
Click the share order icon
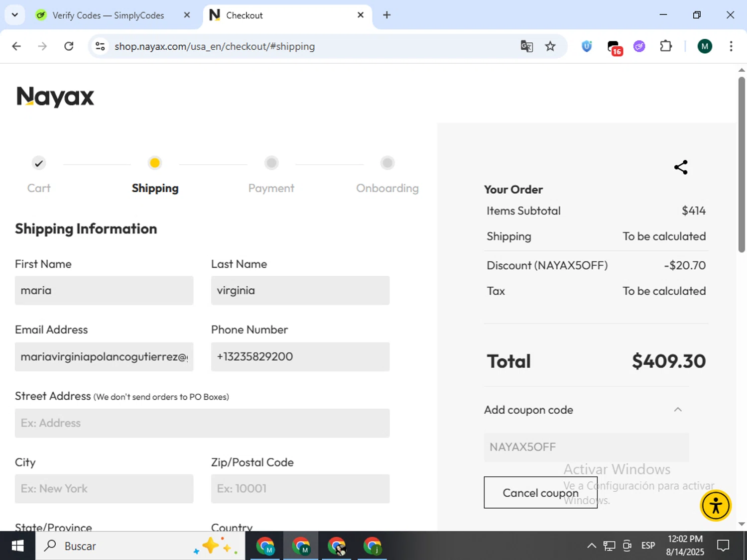[x=681, y=167]
